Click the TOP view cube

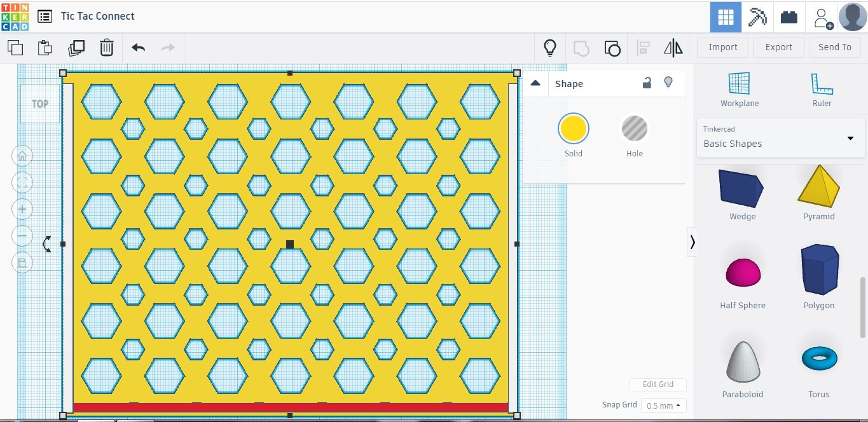point(40,104)
